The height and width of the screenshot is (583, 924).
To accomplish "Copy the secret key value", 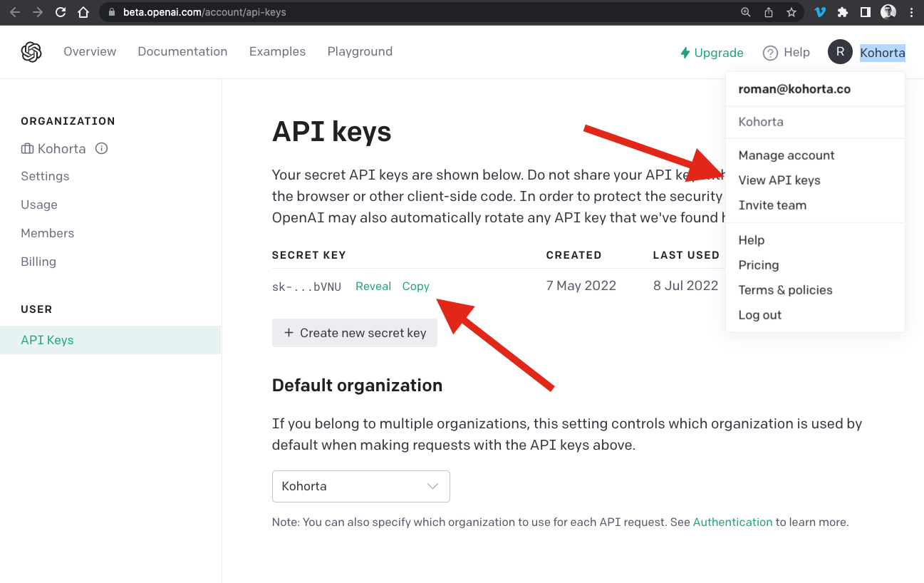I will [x=416, y=285].
